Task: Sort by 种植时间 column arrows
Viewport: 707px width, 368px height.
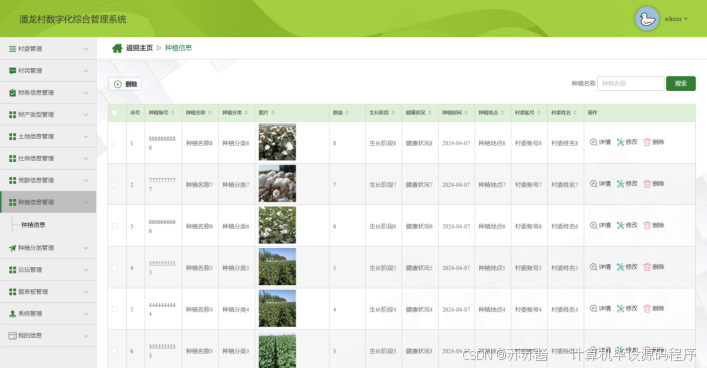Action: tap(466, 113)
